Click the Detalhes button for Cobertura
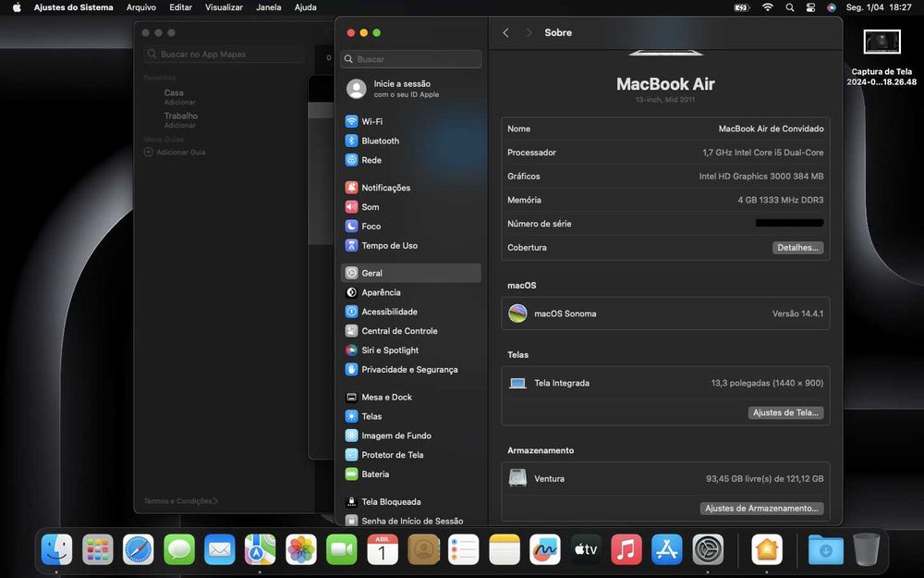This screenshot has height=578, width=924. pyautogui.click(x=798, y=248)
